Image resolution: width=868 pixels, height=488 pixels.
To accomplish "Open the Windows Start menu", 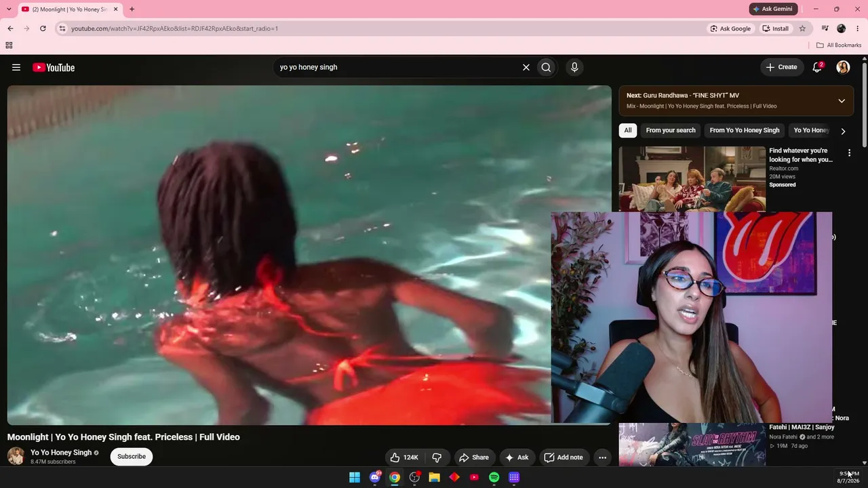I will pos(355,477).
